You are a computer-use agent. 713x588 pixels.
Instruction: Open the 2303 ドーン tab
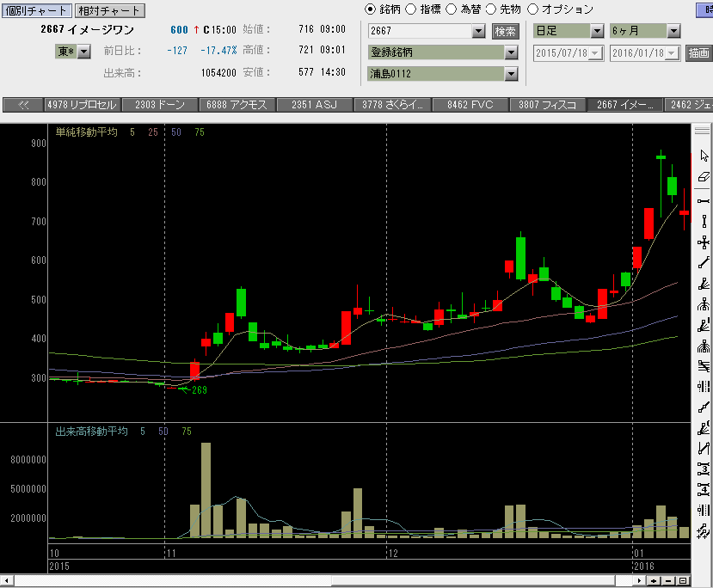(160, 105)
